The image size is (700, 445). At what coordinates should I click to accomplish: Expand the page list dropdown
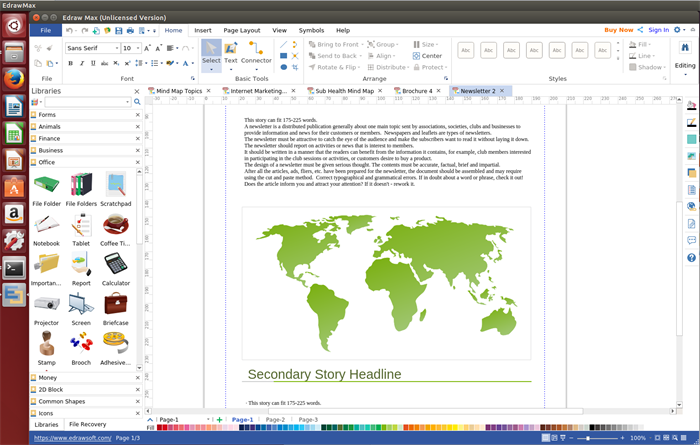click(x=207, y=420)
